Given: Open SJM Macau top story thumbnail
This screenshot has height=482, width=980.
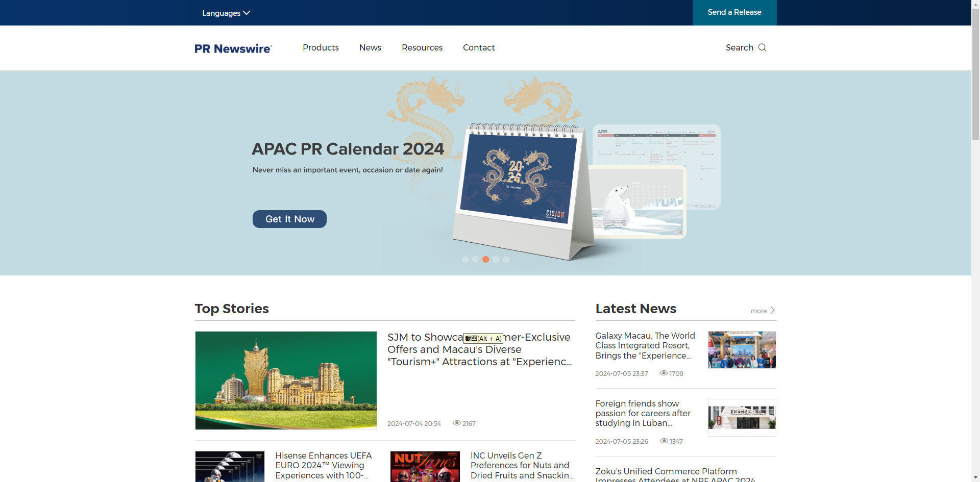Looking at the screenshot, I should tap(286, 380).
